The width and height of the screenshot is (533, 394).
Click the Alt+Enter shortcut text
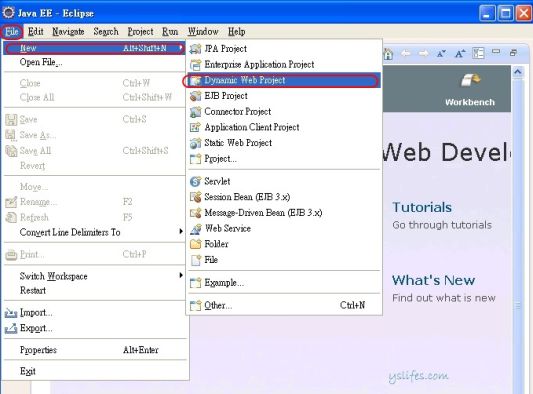tap(141, 350)
